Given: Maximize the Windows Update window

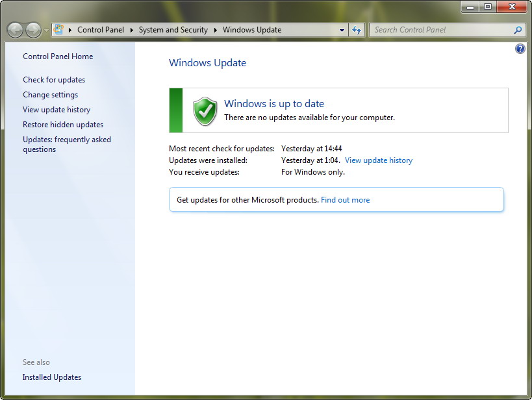Looking at the screenshot, I should tap(488, 6).
